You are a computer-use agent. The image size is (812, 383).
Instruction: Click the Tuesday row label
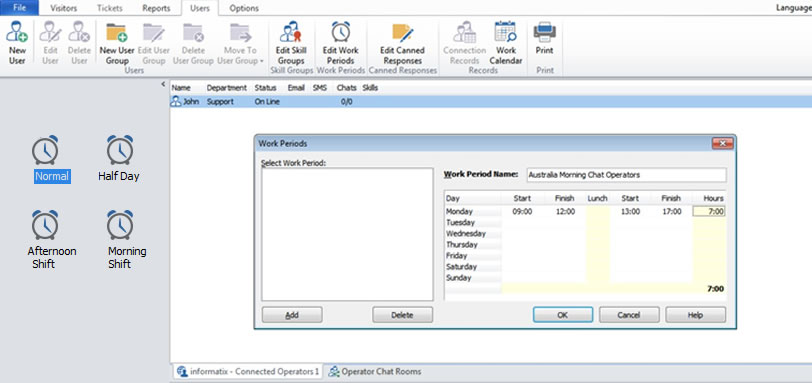460,223
